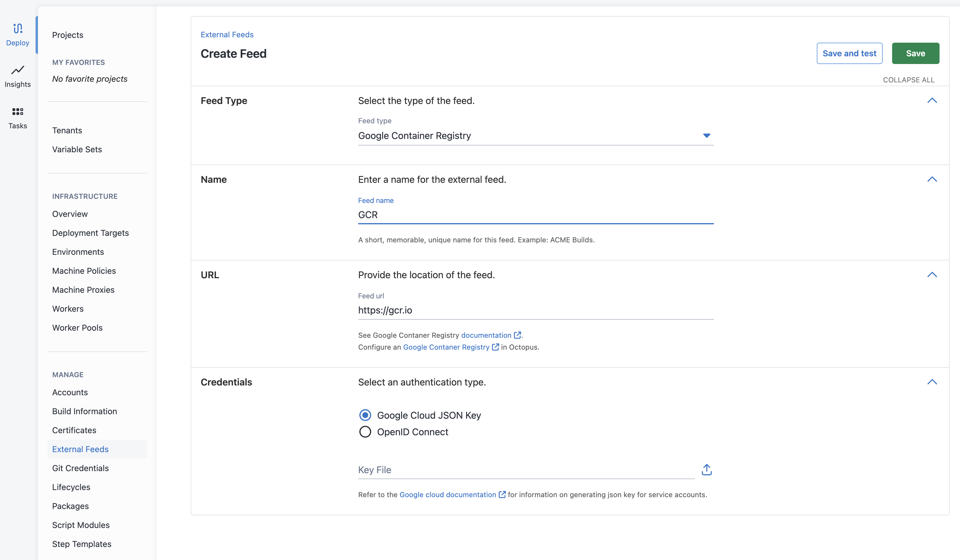Open Machine Proxies

tap(83, 290)
